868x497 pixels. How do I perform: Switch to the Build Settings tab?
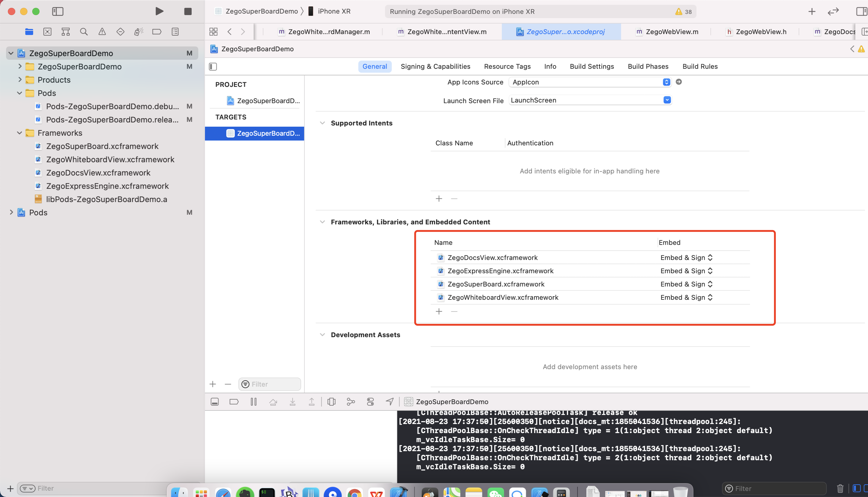(591, 67)
